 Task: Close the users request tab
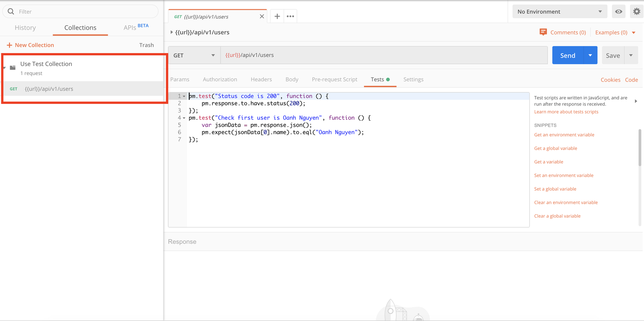[262, 16]
